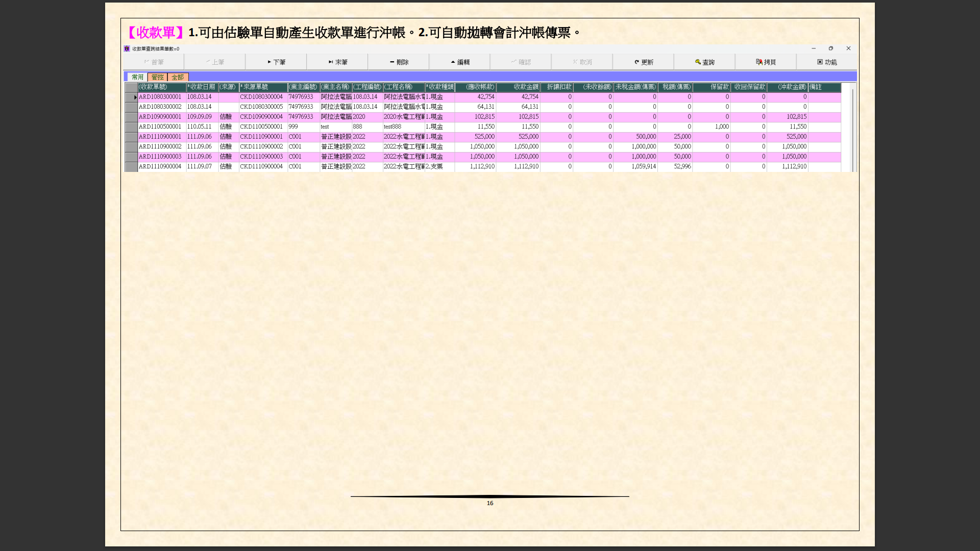Jump to last record with 末筆

[x=337, y=62]
